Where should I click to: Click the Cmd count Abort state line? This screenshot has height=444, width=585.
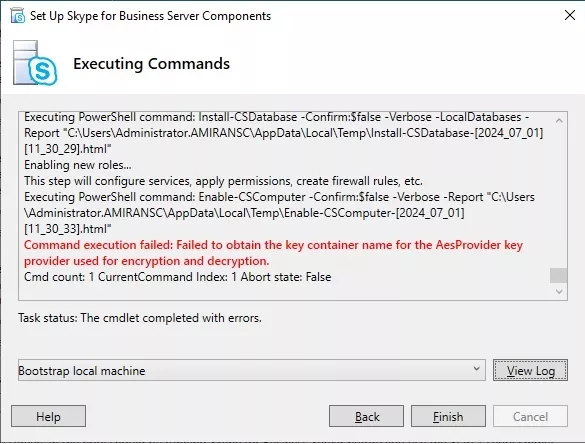[178, 277]
